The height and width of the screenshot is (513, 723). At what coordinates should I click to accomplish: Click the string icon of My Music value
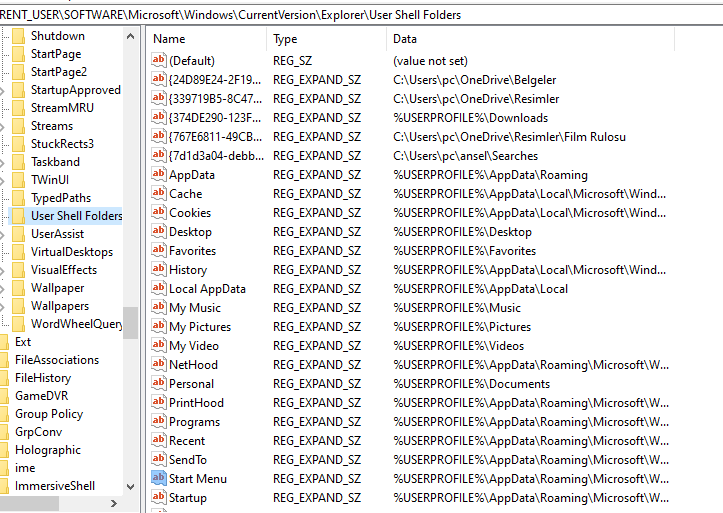coord(158,307)
